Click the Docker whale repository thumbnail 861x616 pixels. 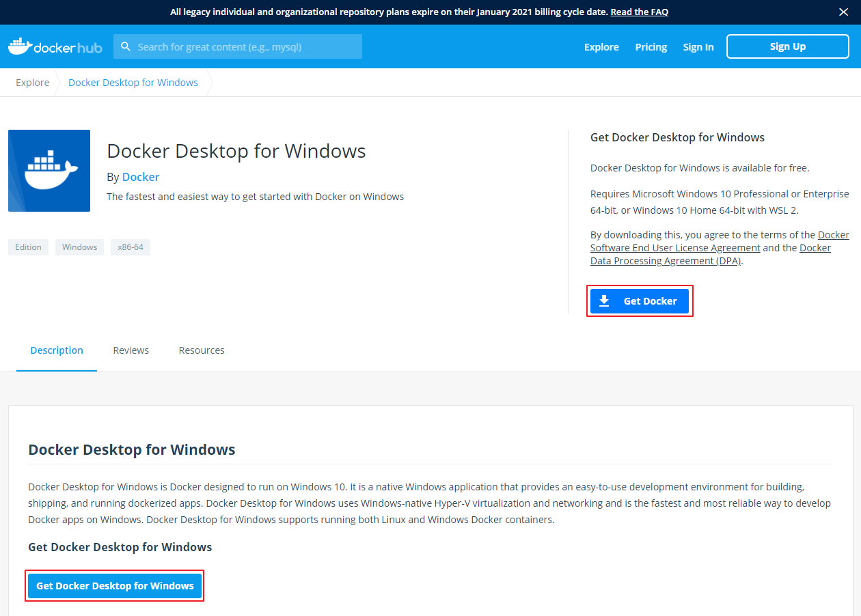click(49, 171)
